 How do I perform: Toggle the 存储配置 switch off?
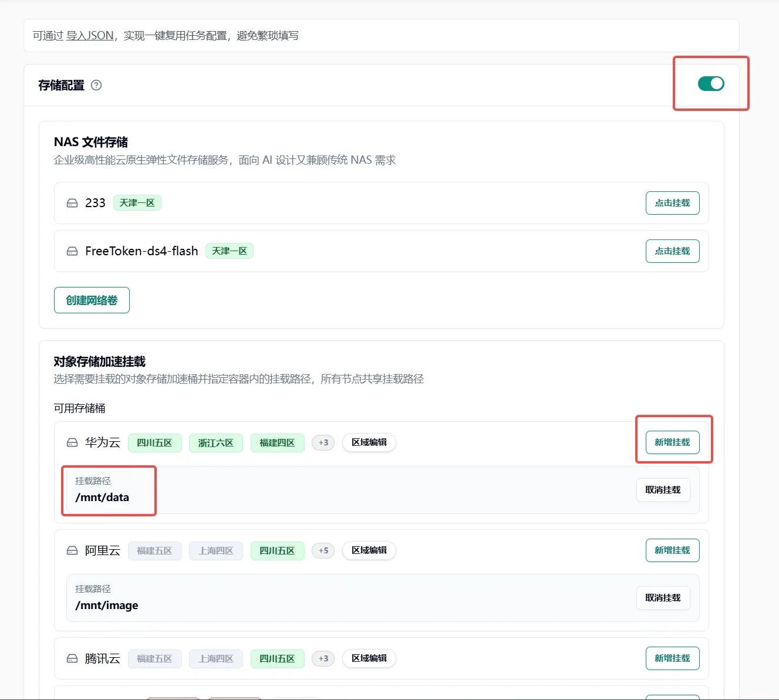point(711,84)
